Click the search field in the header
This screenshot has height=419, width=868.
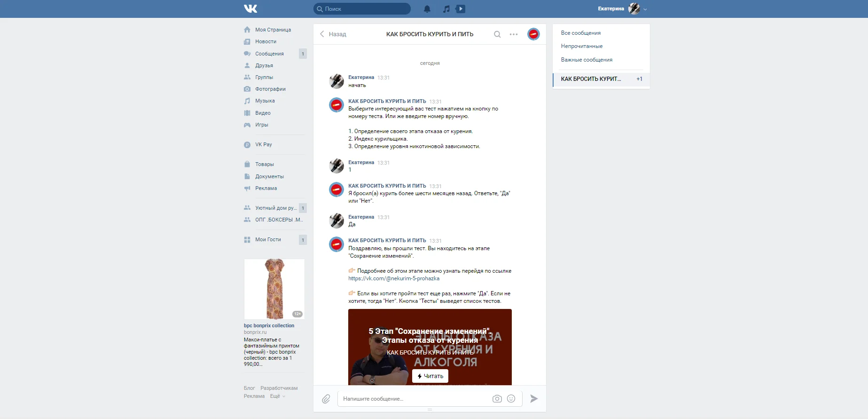362,8
